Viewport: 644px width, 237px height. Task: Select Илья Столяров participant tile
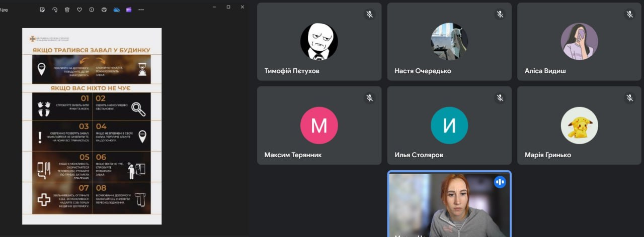[x=449, y=126]
